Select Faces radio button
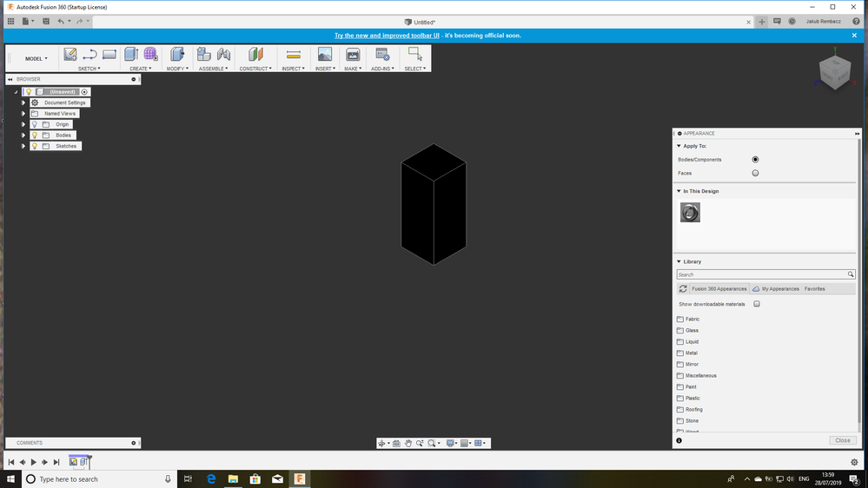 coord(755,173)
